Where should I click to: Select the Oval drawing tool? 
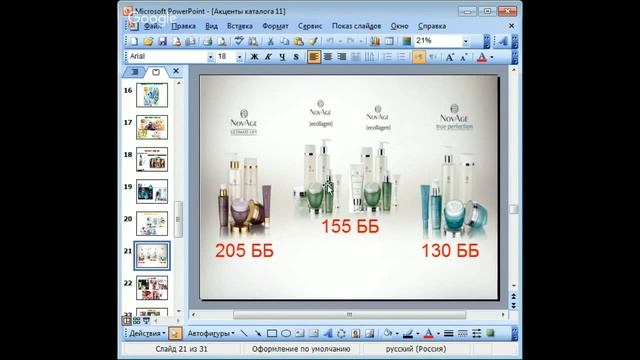click(x=286, y=333)
